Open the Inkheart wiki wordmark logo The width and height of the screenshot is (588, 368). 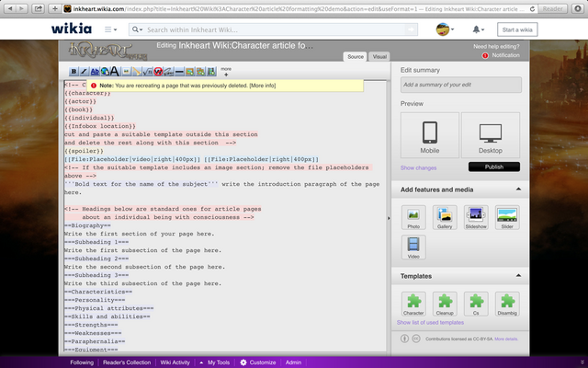107,52
